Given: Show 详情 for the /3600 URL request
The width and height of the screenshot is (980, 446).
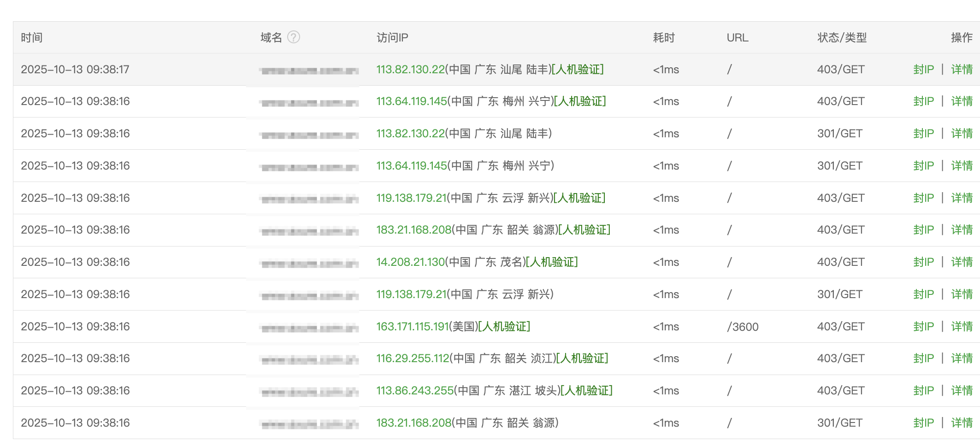Looking at the screenshot, I should 962,327.
